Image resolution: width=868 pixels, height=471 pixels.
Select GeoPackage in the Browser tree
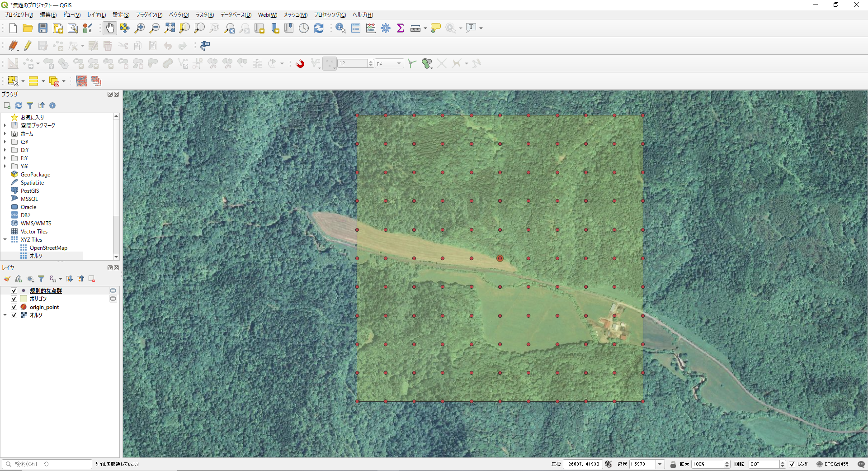point(35,175)
